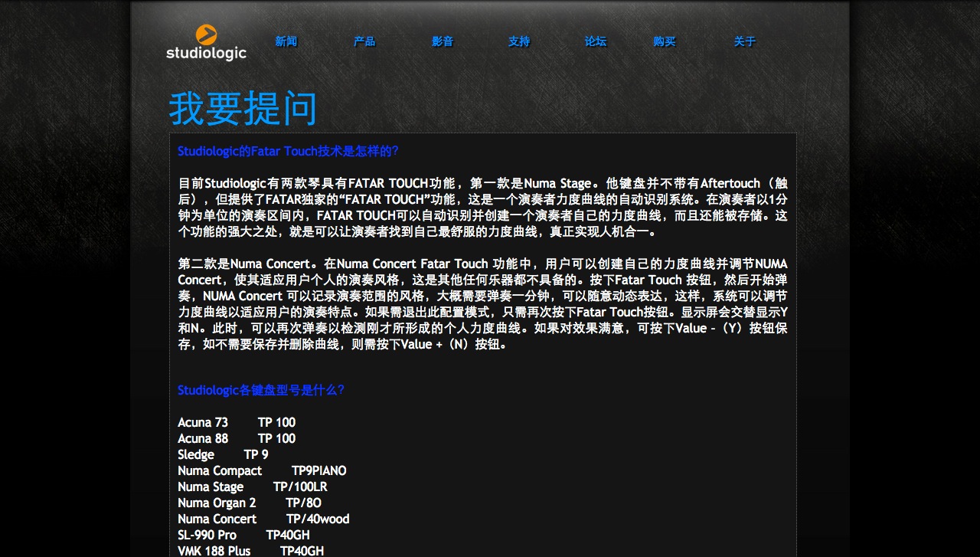Image resolution: width=980 pixels, height=557 pixels.
Task: Open the 各键盘型号是什么 question link
Action: (x=261, y=390)
